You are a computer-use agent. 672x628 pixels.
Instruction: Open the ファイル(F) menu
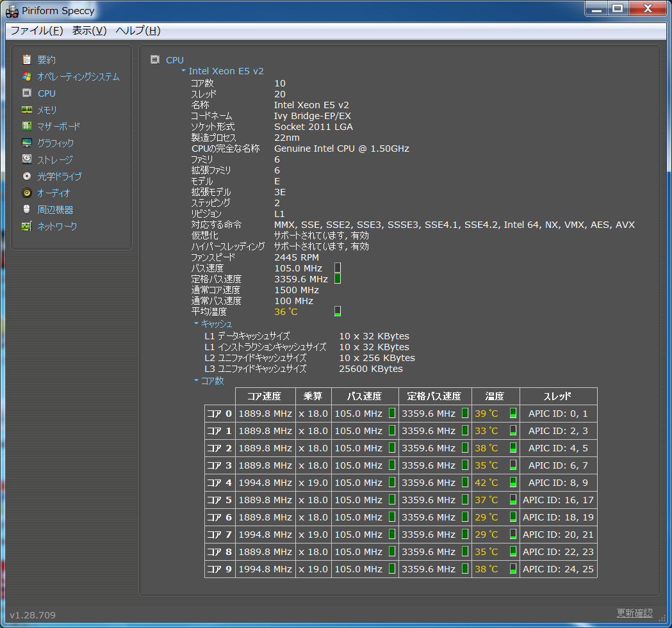tap(37, 31)
